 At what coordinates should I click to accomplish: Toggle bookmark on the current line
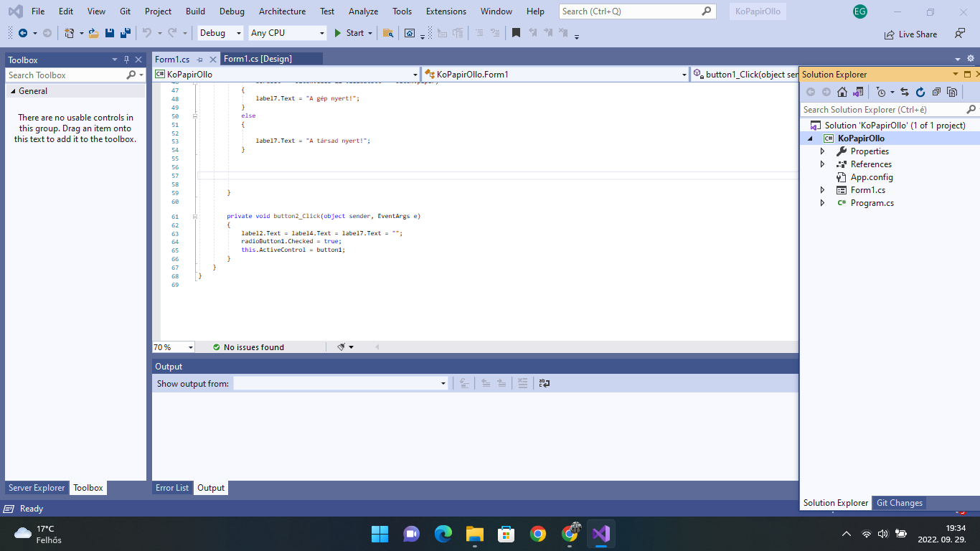516,33
